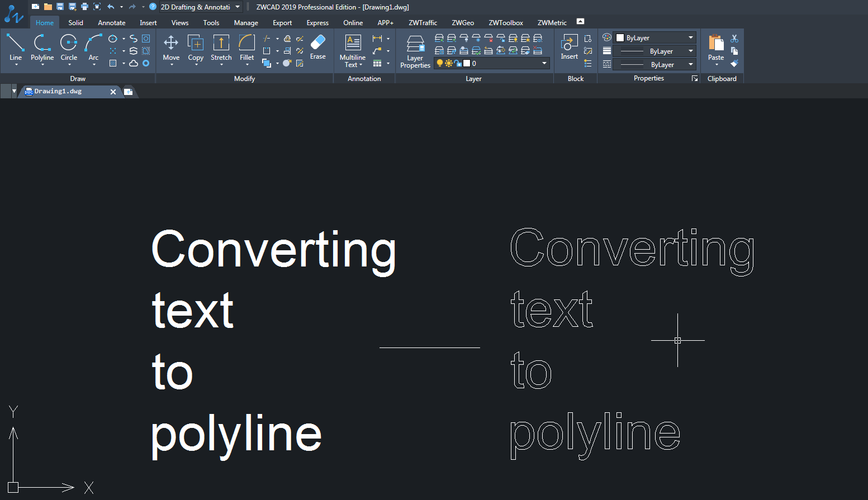Open the Properties panel dialog launcher arrow

[695, 79]
